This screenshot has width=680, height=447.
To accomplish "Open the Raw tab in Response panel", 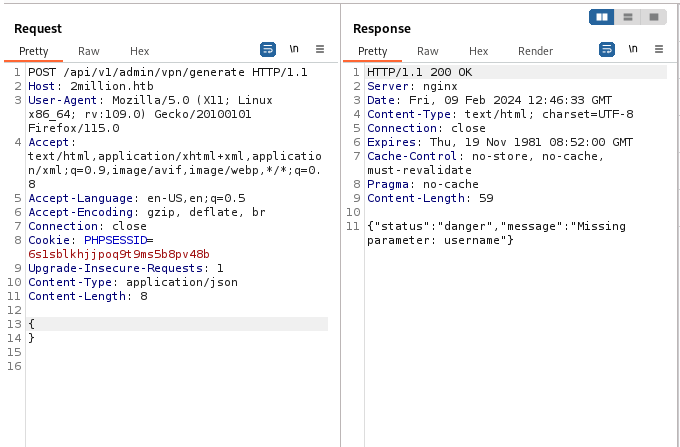I will [428, 51].
